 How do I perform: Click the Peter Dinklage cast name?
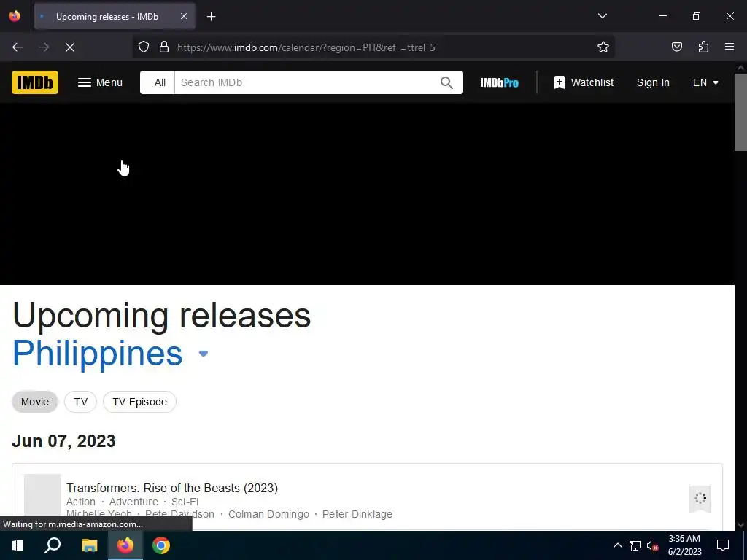tap(357, 514)
